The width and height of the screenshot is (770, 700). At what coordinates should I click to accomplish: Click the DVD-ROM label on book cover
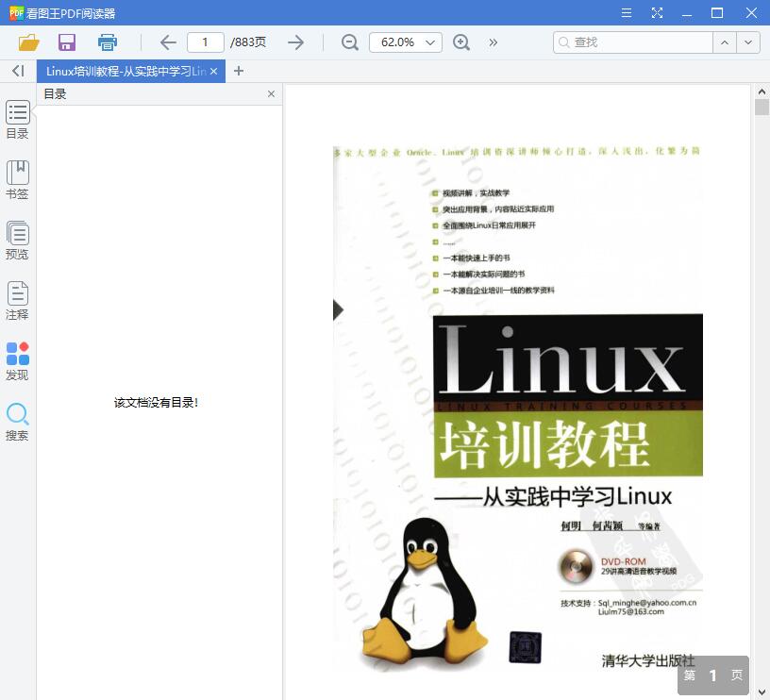[623, 561]
